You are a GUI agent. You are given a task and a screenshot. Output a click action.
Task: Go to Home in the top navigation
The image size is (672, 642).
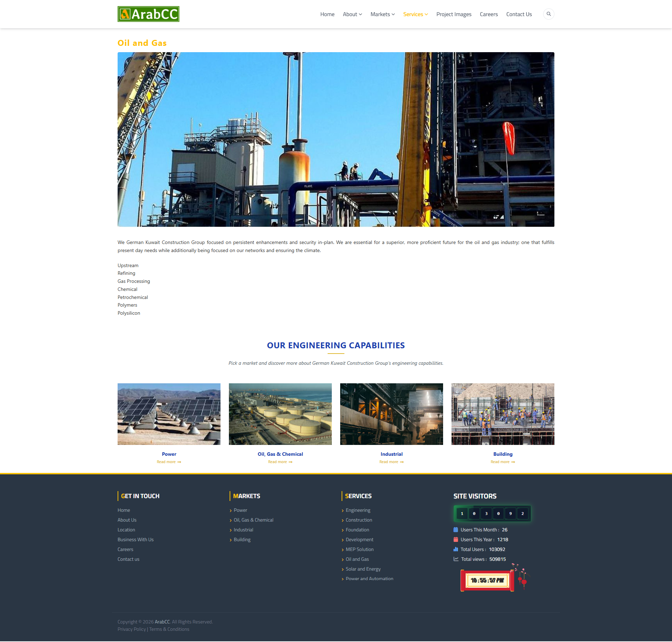[x=327, y=14]
